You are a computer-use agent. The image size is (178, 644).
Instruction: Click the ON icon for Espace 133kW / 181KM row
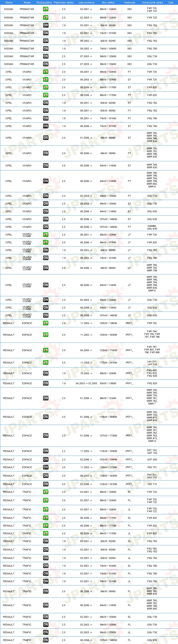46,484
